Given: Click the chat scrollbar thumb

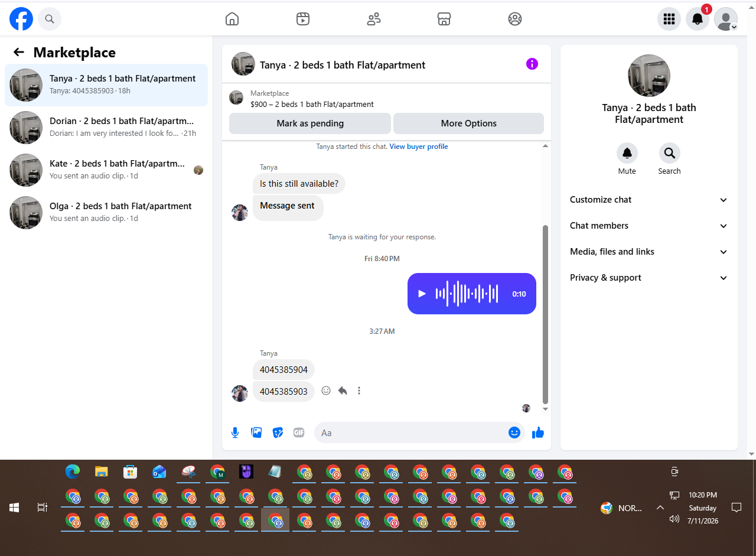Looking at the screenshot, I should (x=545, y=314).
